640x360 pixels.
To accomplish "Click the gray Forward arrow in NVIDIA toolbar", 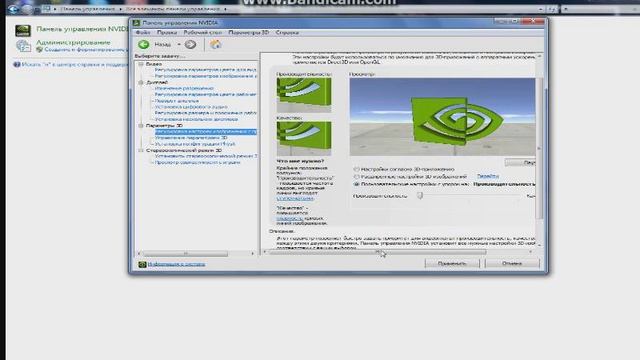I will (x=190, y=44).
